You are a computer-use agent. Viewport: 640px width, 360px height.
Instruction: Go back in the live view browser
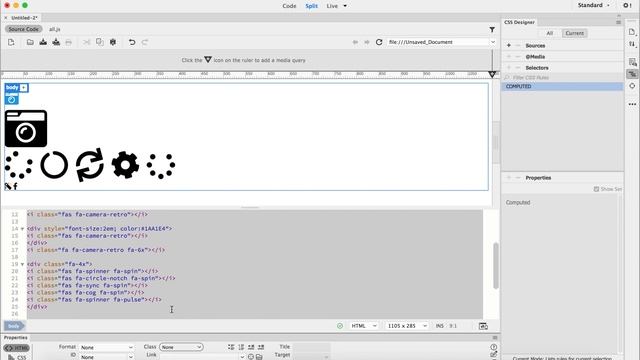point(355,42)
